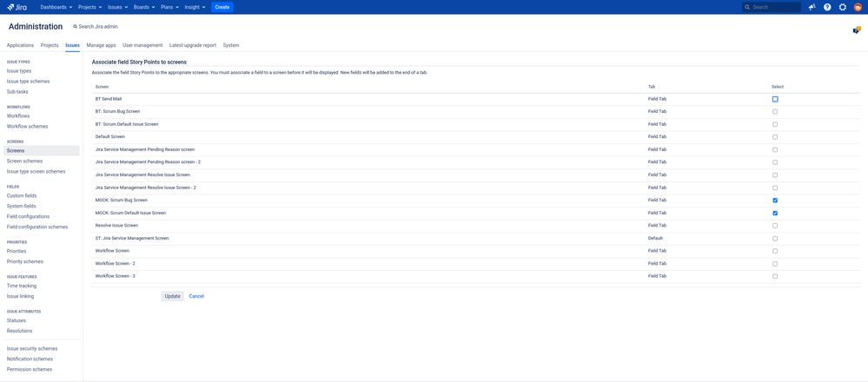The width and height of the screenshot is (868, 382).
Task: Open System fields in the sidebar
Action: (x=22, y=207)
